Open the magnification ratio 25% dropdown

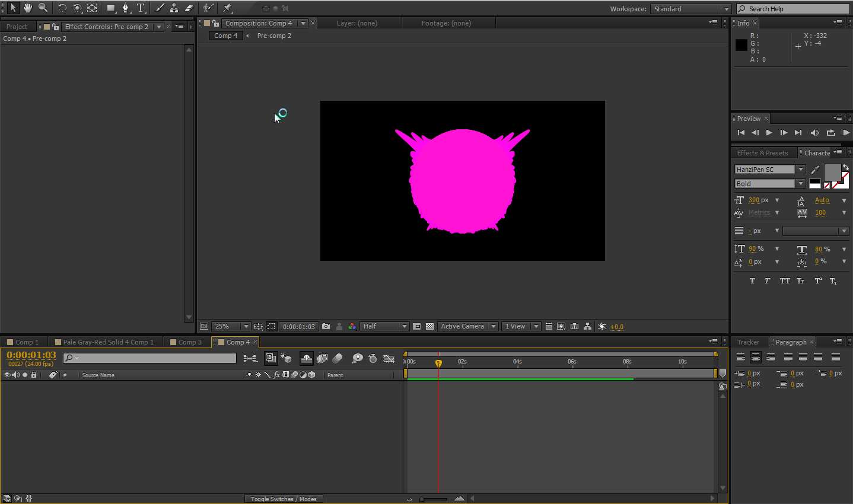(x=231, y=327)
